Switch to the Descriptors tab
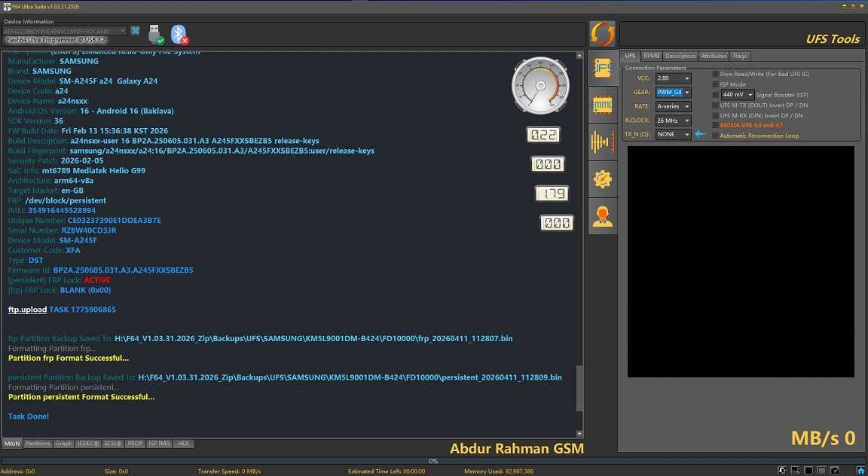868x476 pixels. coord(680,56)
